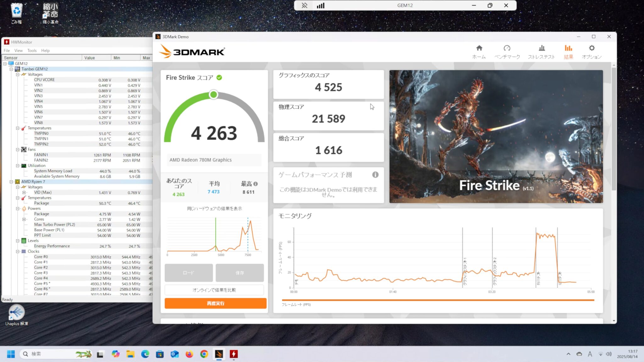Open Outlook from the taskbar

pos(175,354)
